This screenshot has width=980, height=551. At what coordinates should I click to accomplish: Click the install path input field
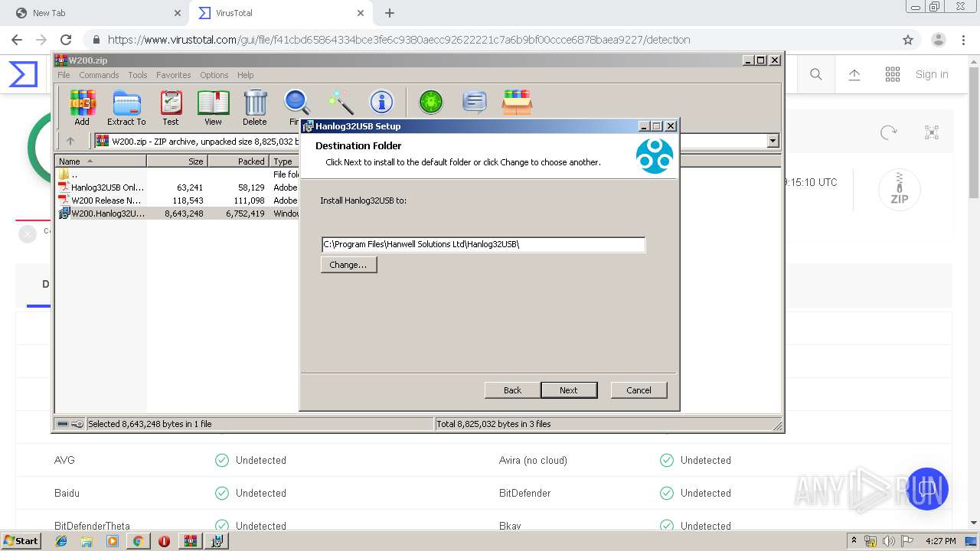pos(483,244)
